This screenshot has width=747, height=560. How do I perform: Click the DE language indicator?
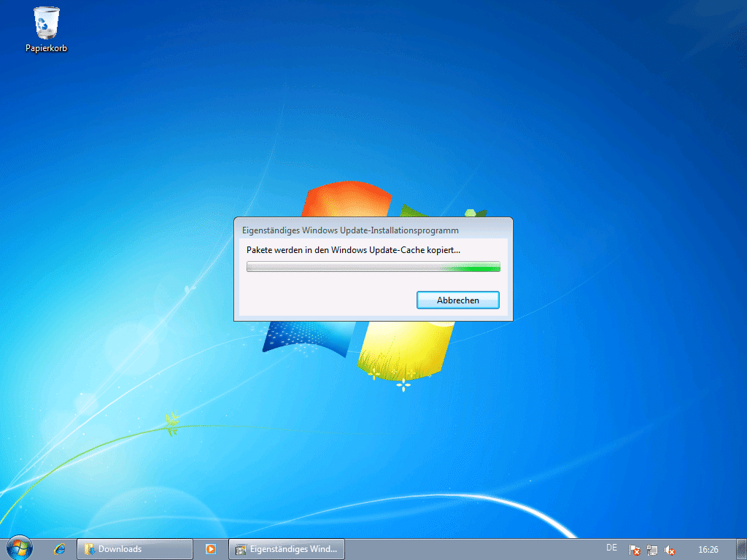pos(612,548)
